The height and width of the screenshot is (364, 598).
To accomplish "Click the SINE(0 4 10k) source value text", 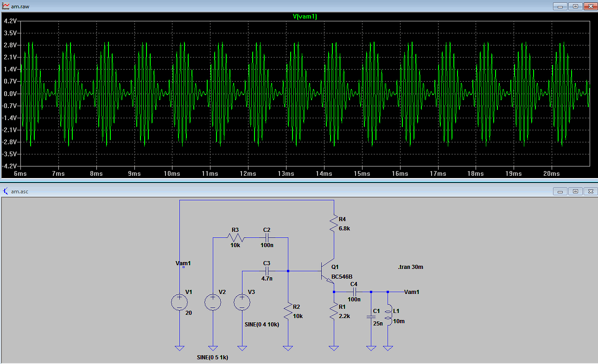I will point(261,325).
